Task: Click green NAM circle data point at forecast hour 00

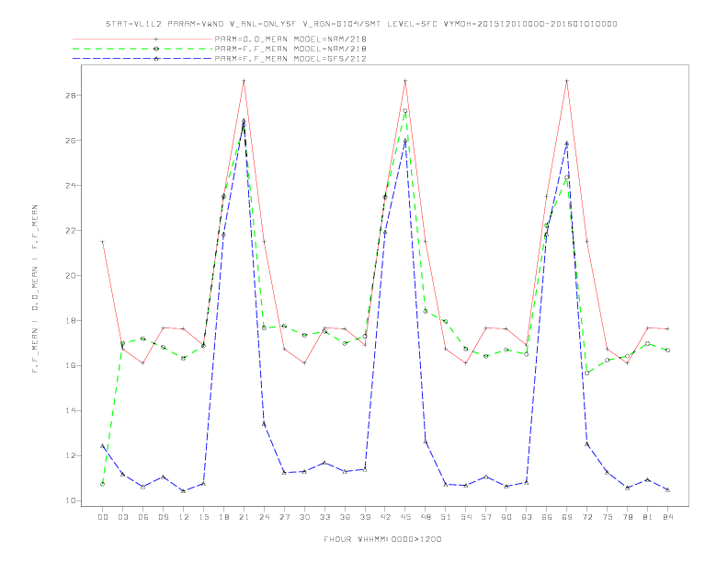Action: [103, 484]
